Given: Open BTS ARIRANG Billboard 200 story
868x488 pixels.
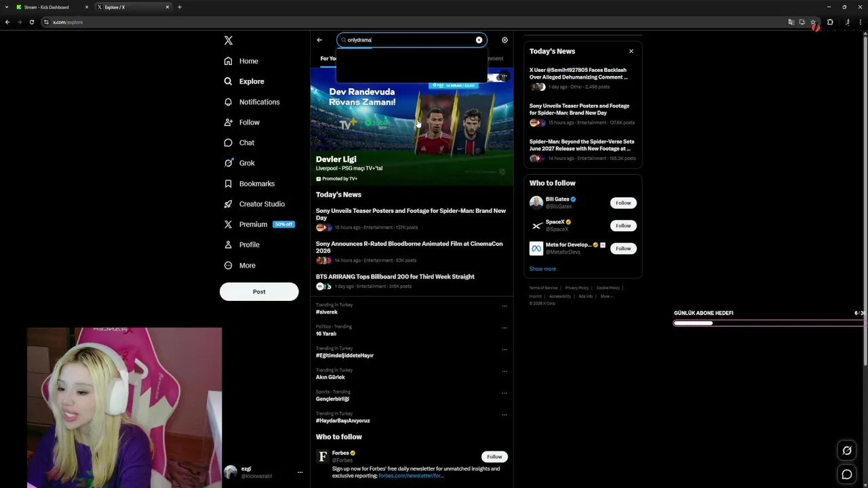Looking at the screenshot, I should point(412,281).
